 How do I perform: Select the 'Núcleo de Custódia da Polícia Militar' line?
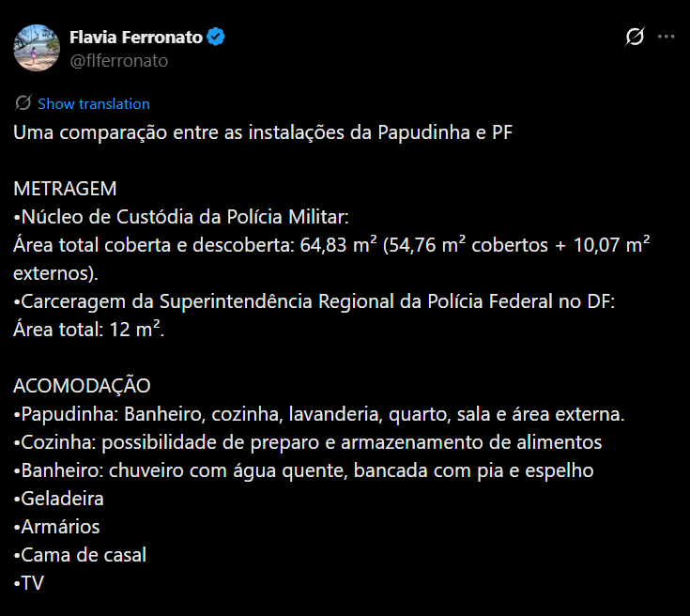(x=181, y=217)
